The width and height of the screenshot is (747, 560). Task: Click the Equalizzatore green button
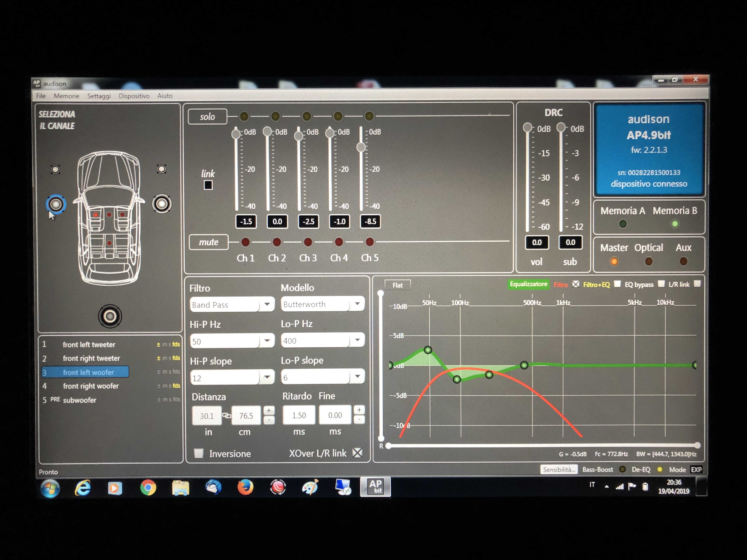point(529,284)
